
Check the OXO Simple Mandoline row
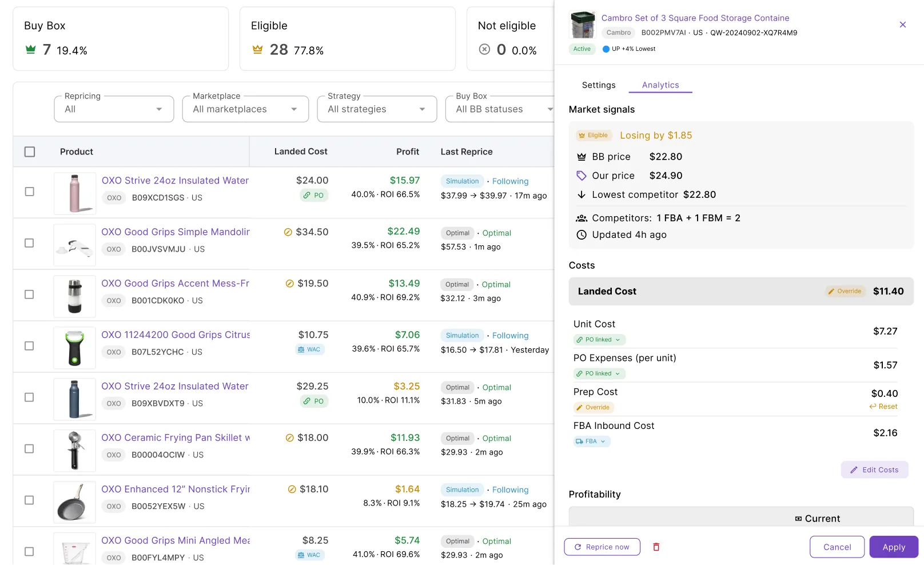coord(29,243)
